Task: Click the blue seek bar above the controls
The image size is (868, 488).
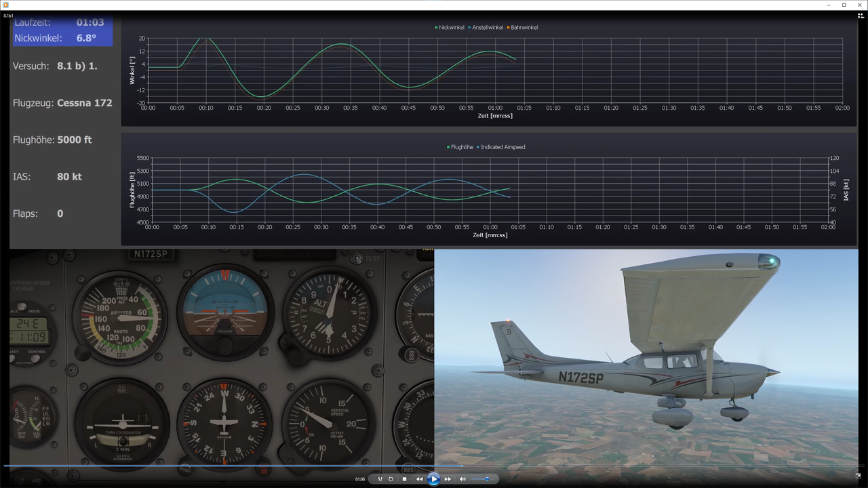Action: pyautogui.click(x=434, y=466)
